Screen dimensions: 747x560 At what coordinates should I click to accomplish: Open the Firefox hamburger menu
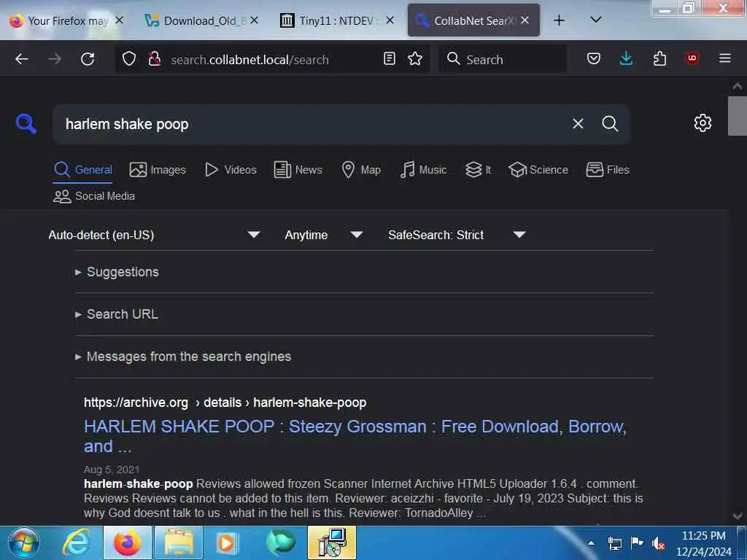tap(725, 58)
